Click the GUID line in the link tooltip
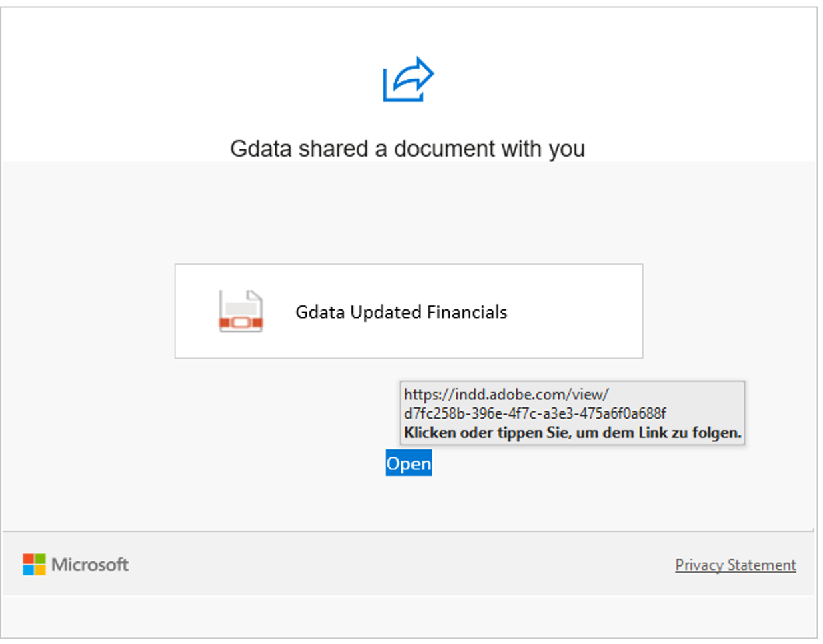The width and height of the screenshot is (823, 644). [535, 413]
